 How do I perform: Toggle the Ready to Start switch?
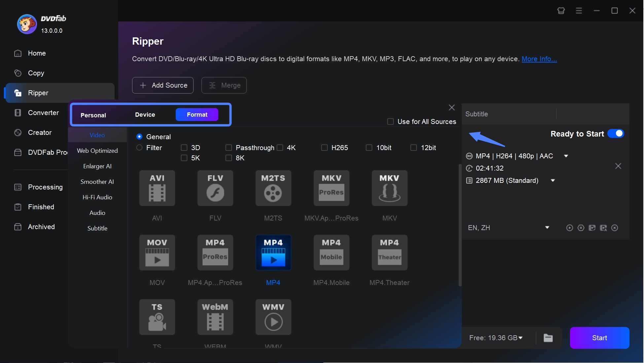pyautogui.click(x=616, y=134)
